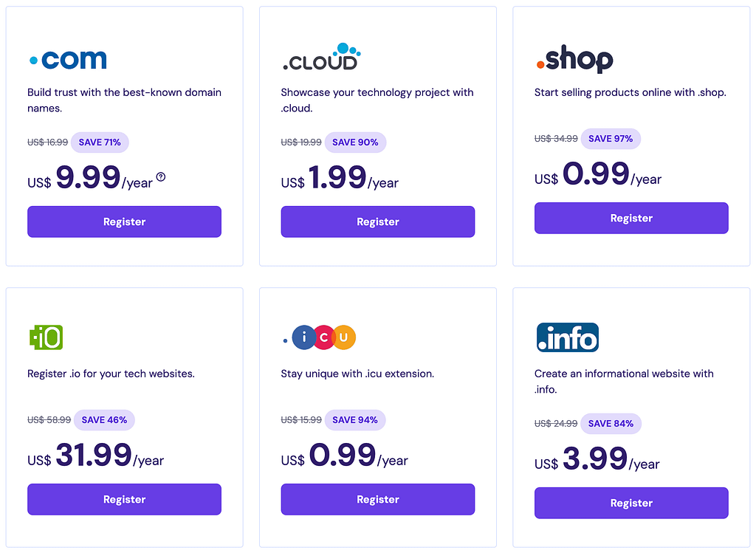Register the .icu domain
756x553 pixels.
pos(377,499)
